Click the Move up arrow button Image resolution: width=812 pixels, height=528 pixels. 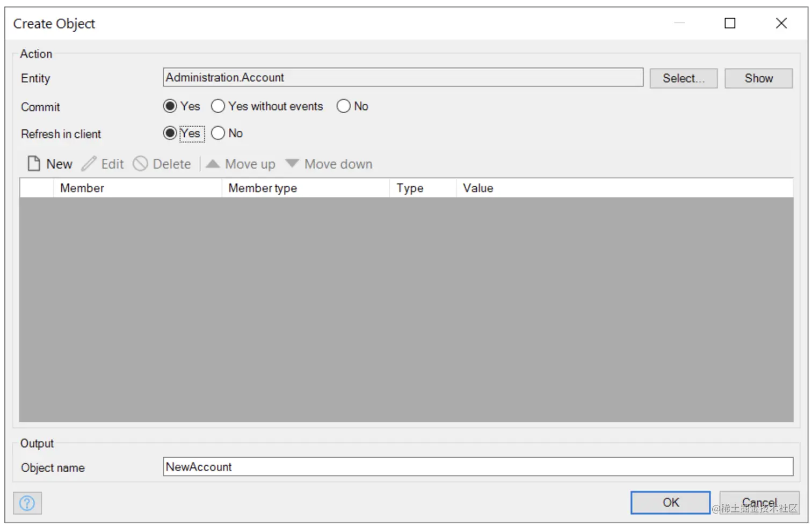pos(241,164)
